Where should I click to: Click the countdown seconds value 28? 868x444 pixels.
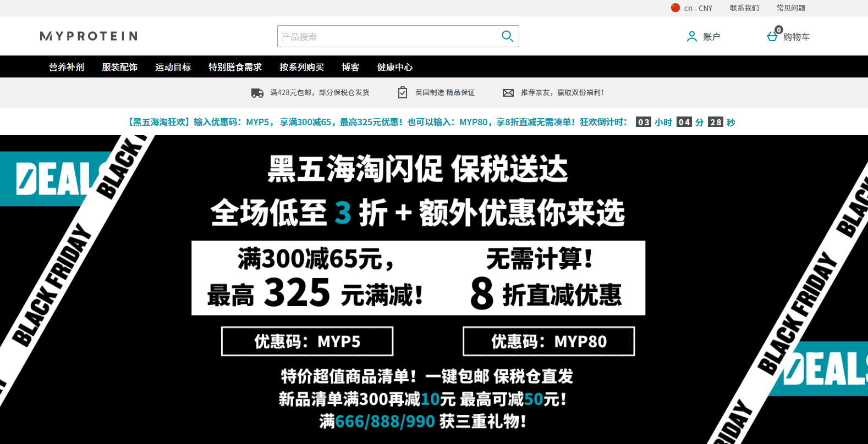pyautogui.click(x=716, y=122)
